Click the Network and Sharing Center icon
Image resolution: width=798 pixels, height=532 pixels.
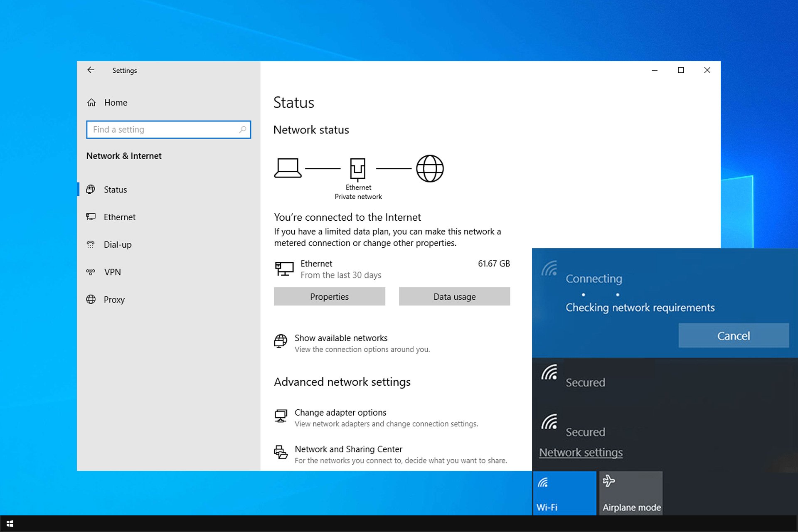click(281, 452)
